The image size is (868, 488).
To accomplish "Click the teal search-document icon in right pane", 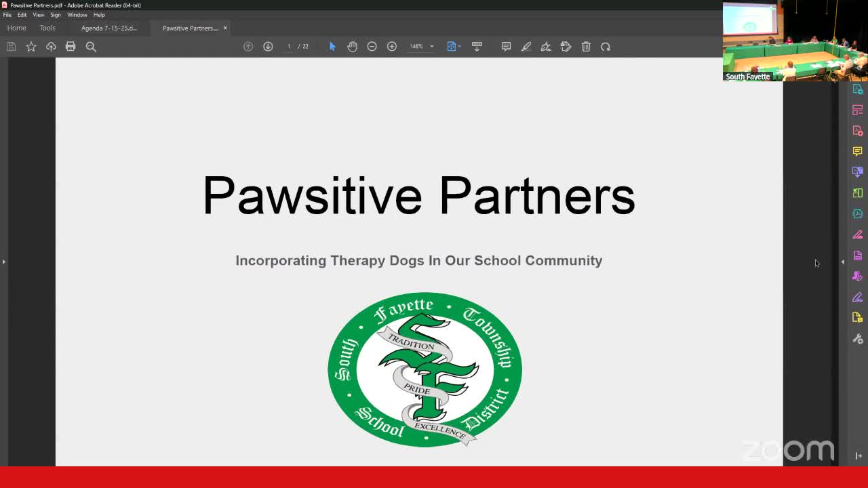I will click(857, 89).
